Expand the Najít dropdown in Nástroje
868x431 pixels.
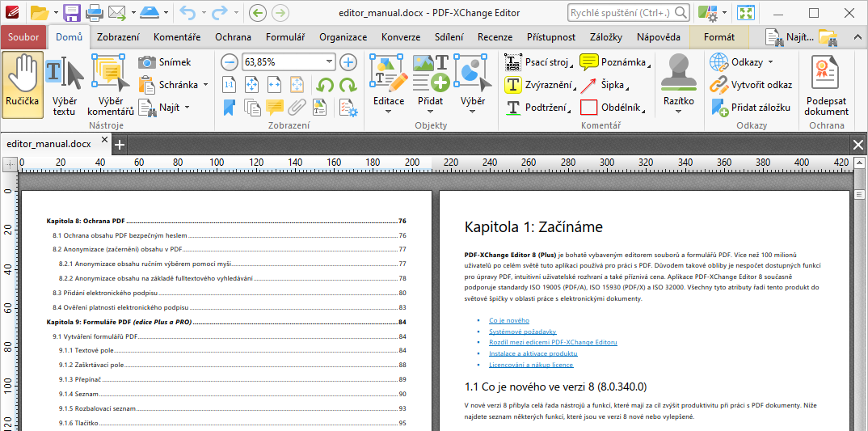(188, 107)
